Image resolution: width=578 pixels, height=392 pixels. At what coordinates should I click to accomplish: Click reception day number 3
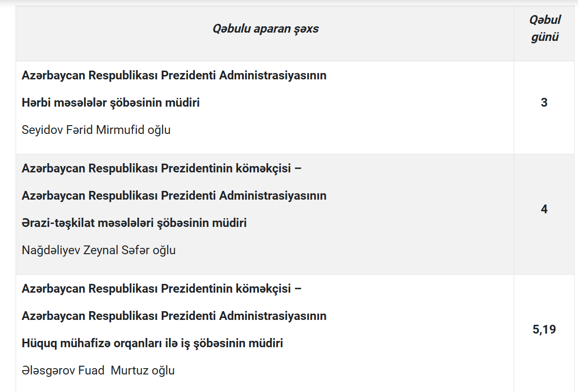coord(544,103)
